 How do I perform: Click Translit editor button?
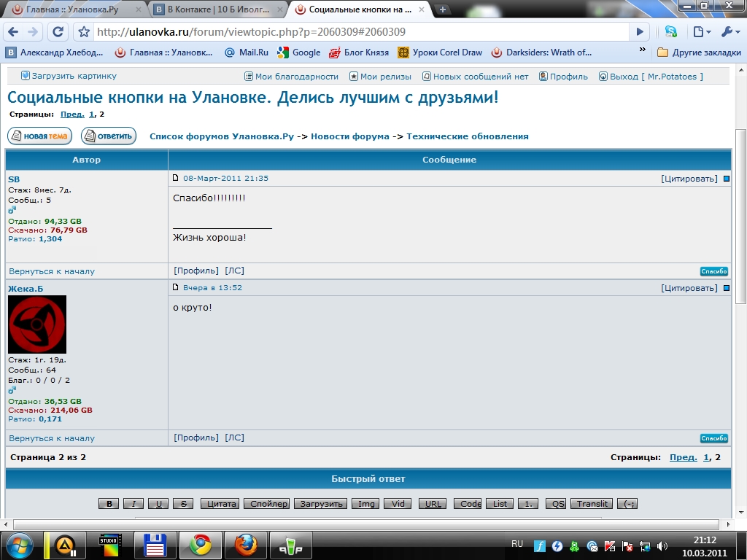coord(592,504)
